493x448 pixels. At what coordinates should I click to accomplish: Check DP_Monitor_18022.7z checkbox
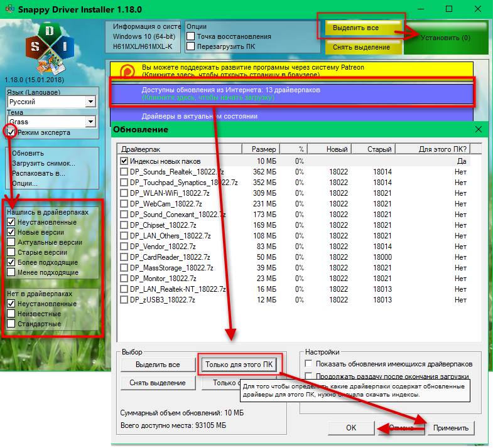[124, 279]
